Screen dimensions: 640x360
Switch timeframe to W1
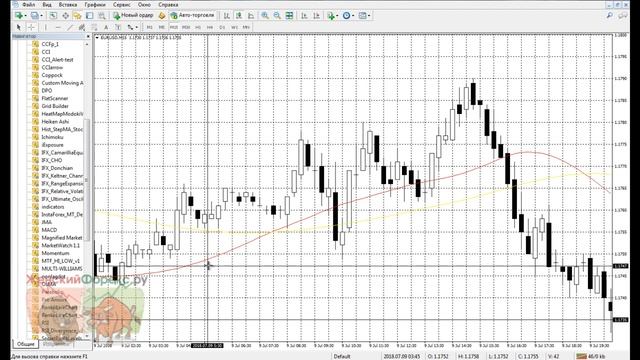234,27
